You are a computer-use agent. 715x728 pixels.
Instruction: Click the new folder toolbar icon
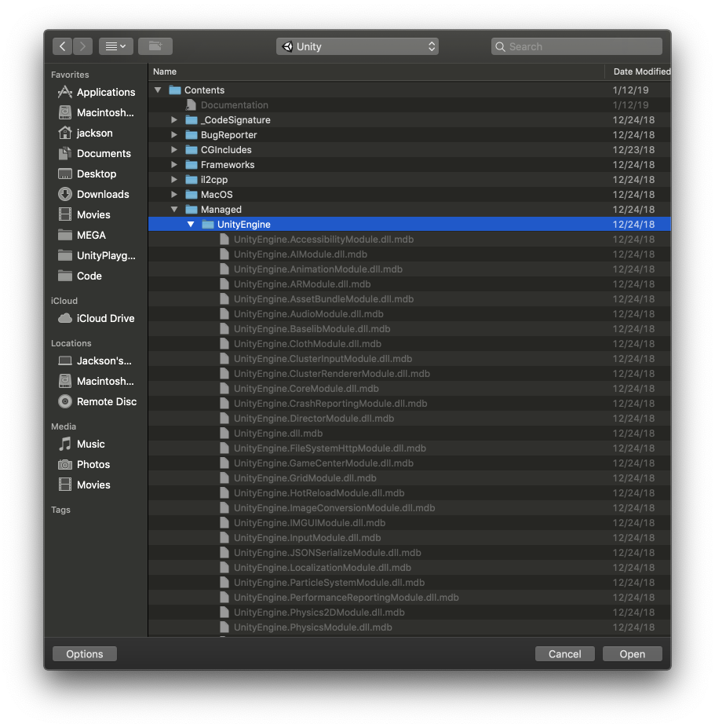click(x=155, y=46)
